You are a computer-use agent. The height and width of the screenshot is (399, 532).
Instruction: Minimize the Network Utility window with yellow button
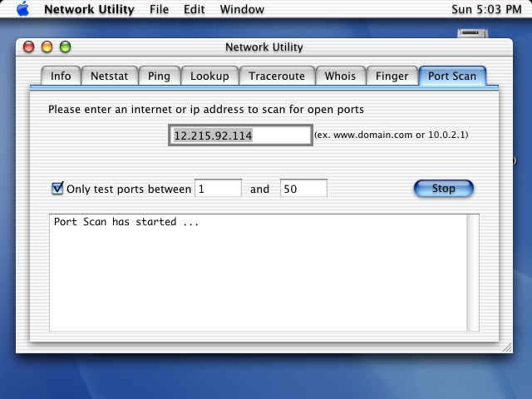pyautogui.click(x=47, y=47)
